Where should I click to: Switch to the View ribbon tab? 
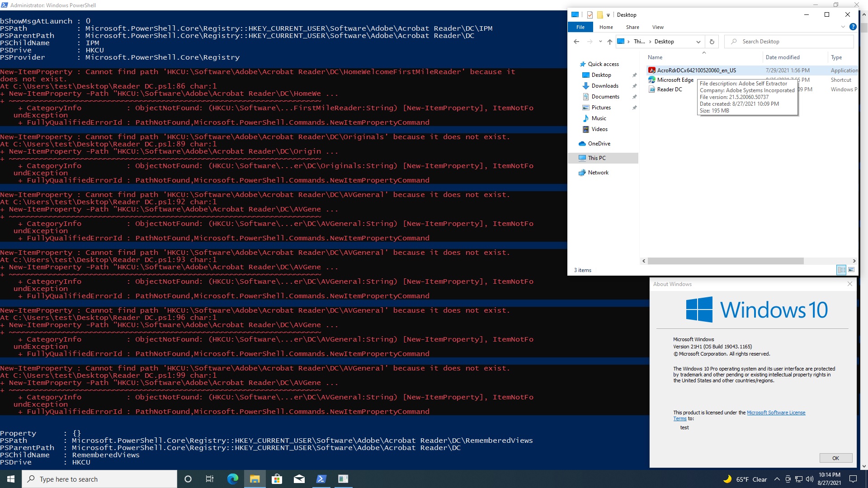[658, 27]
